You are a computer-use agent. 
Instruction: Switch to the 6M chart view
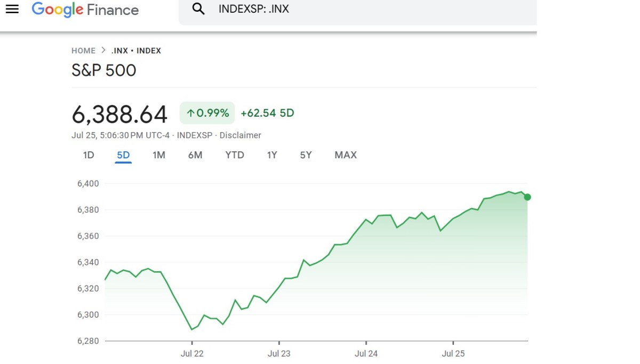pyautogui.click(x=195, y=155)
